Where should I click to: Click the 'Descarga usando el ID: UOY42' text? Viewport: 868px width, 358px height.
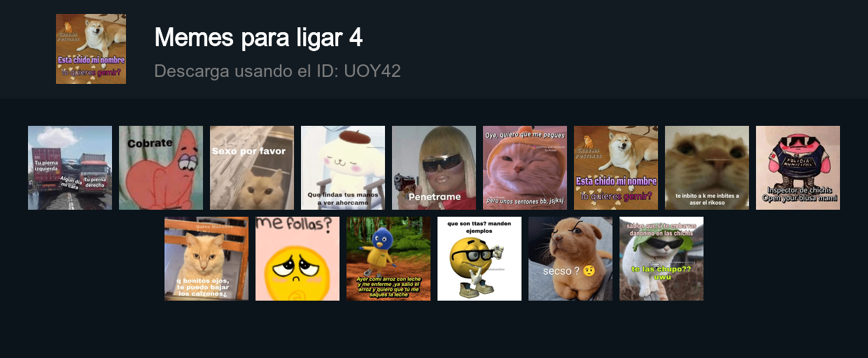(x=277, y=71)
